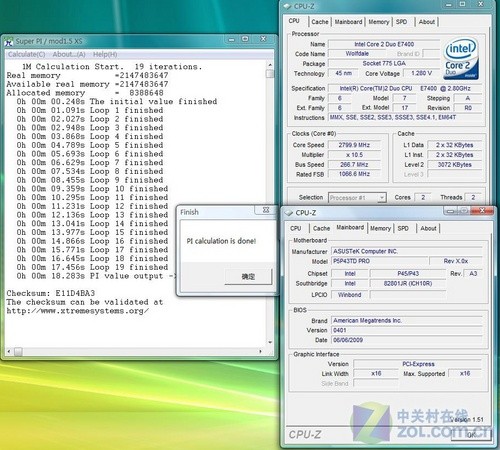This screenshot has width=500, height=450.
Task: Close the Finish dialog
Action: 266,210
